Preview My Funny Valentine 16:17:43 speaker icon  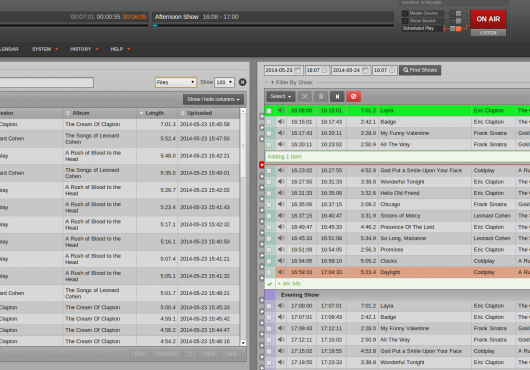tap(281, 133)
